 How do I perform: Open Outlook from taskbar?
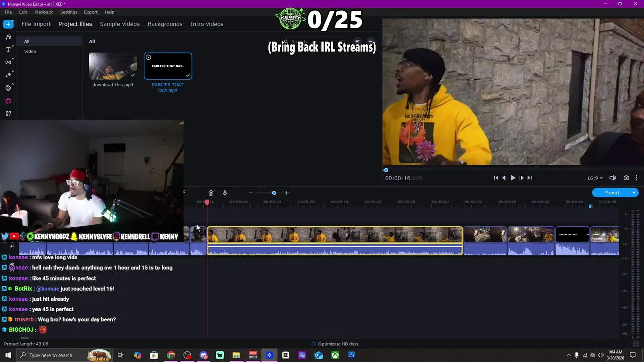318,355
